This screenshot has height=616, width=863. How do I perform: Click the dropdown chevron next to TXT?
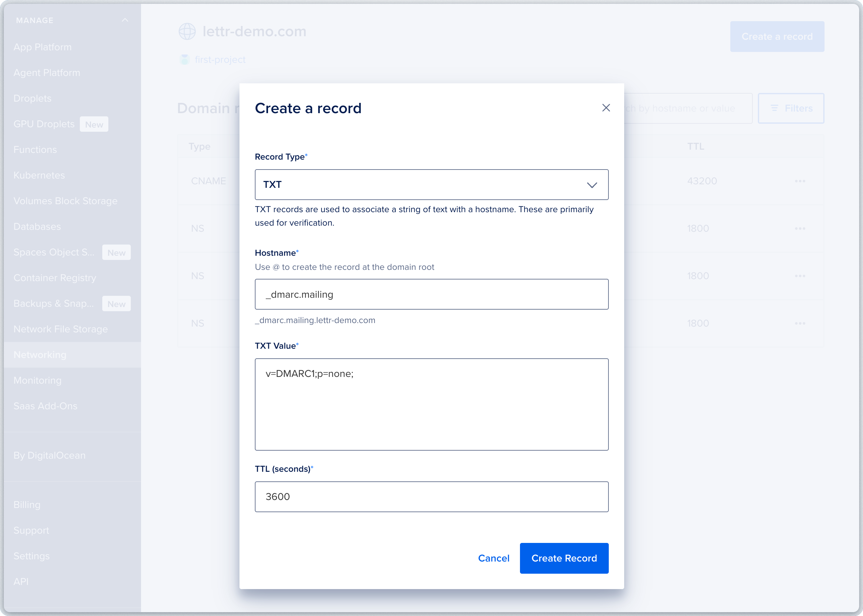(593, 185)
